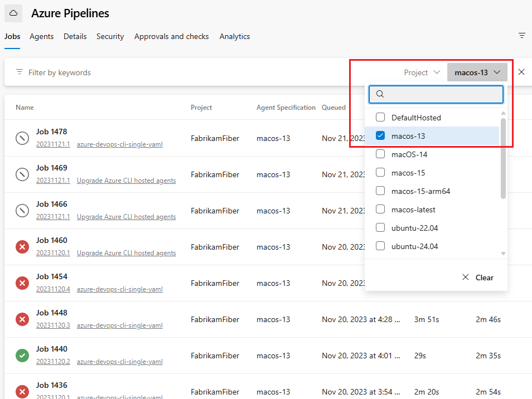The height and width of the screenshot is (399, 532).
Task: Click the Azure DevOps cloud icon
Action: (12, 13)
